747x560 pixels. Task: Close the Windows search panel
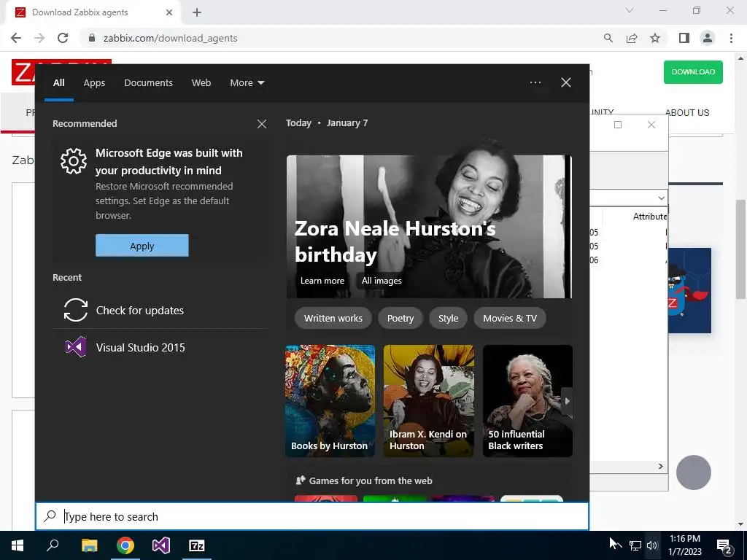[566, 82]
